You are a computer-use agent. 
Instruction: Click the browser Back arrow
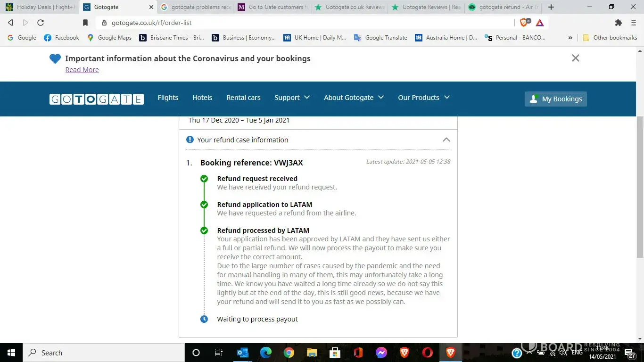tap(10, 23)
